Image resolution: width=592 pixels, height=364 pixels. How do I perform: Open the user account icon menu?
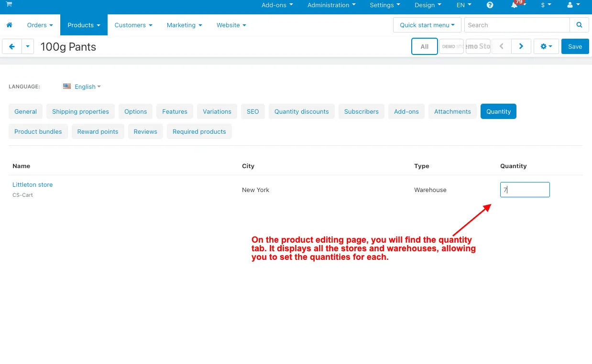[x=573, y=5]
